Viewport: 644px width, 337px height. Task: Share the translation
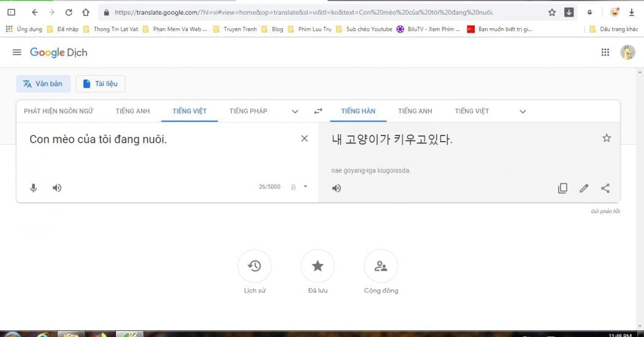(605, 188)
